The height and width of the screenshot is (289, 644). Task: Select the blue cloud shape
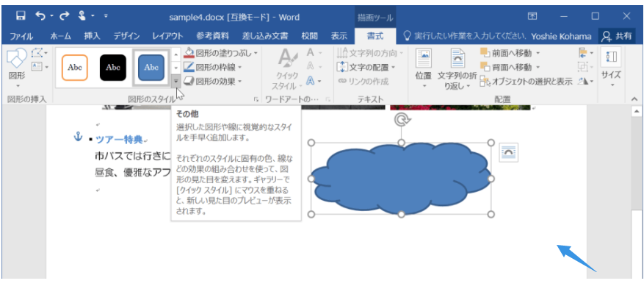point(401,179)
